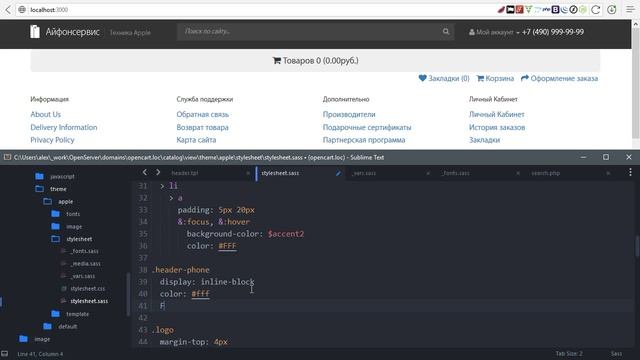
Task: Open _media.sass file in sidebar
Action: click(x=86, y=264)
